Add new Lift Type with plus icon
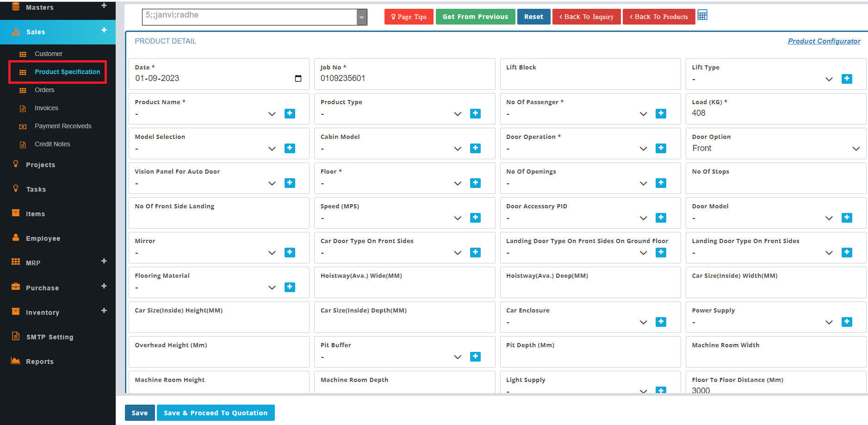The width and height of the screenshot is (868, 425). pos(847,79)
